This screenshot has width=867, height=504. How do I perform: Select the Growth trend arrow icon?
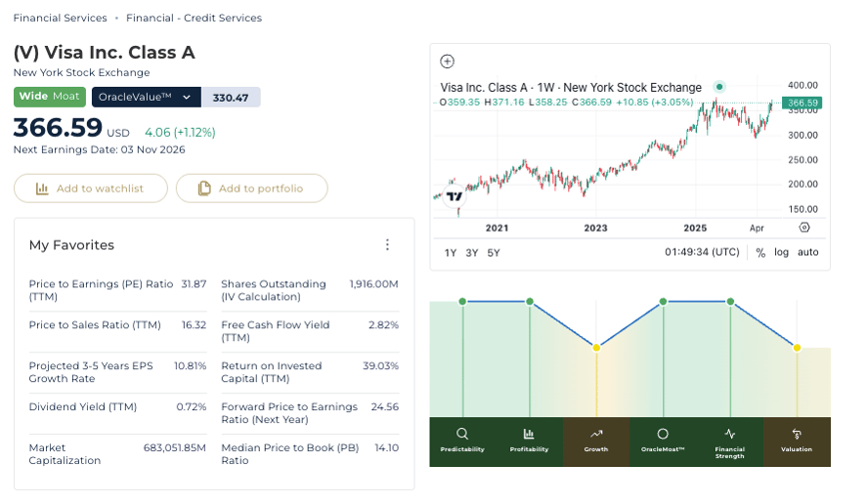click(x=596, y=434)
